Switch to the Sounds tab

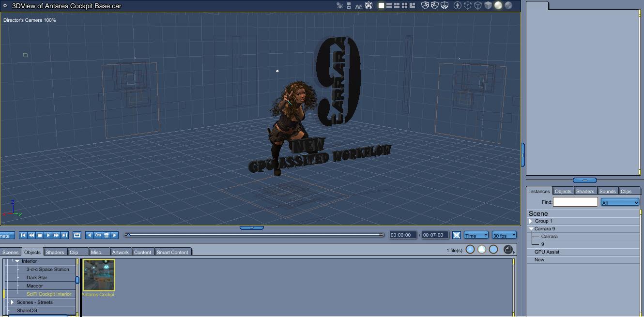click(x=607, y=191)
